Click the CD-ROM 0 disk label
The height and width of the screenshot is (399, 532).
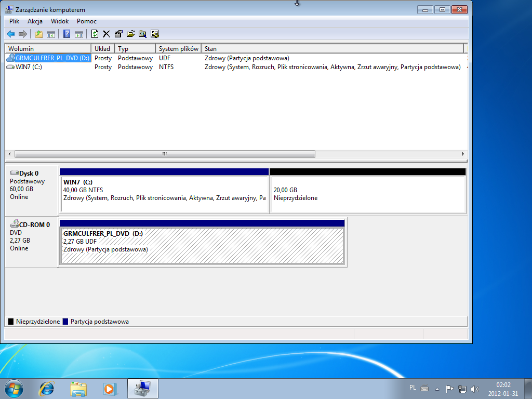pyautogui.click(x=32, y=242)
